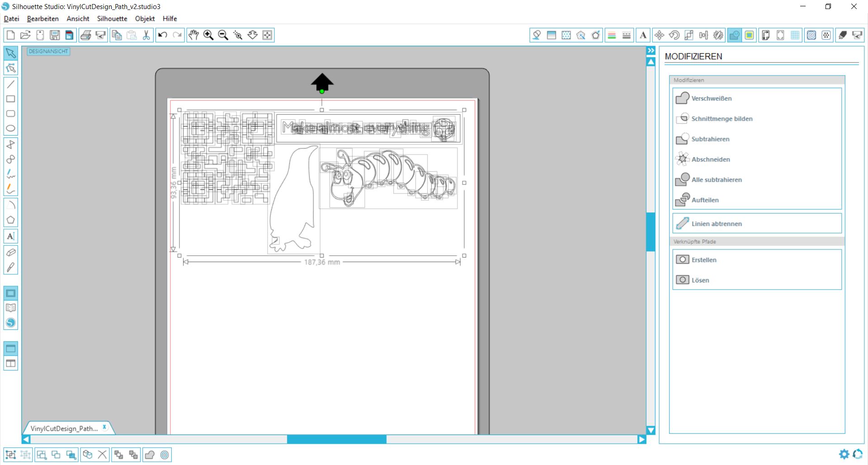Screen dimensions: 868x465
Task: Zoom out with the minus magnifier
Action: click(223, 35)
